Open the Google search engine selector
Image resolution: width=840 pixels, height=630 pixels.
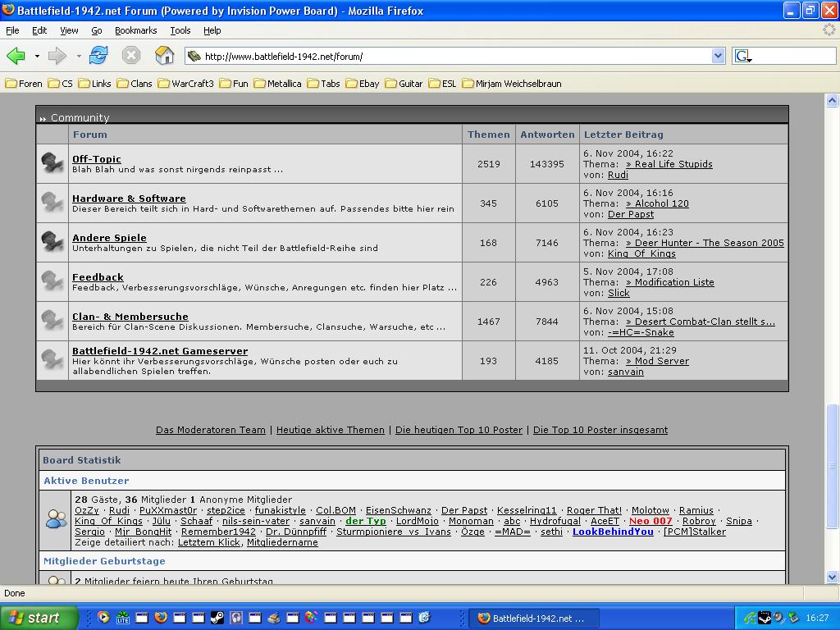click(743, 56)
